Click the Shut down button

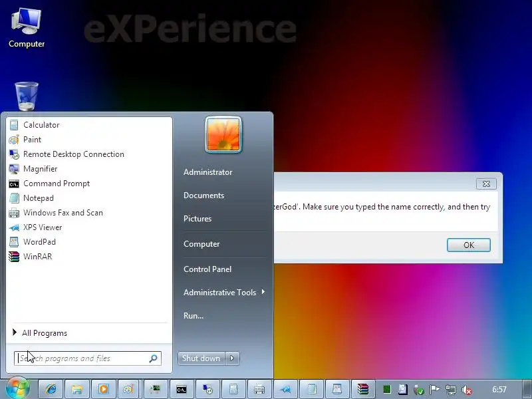[201, 358]
